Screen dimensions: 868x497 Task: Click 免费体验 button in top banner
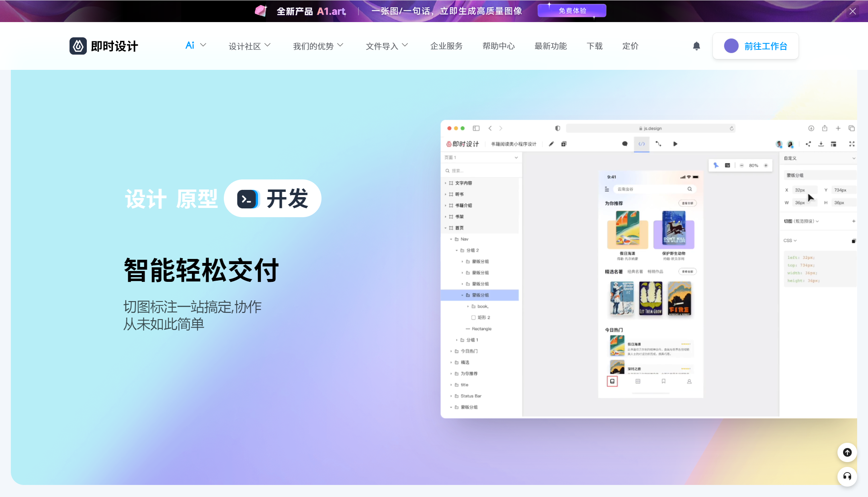[x=571, y=11]
